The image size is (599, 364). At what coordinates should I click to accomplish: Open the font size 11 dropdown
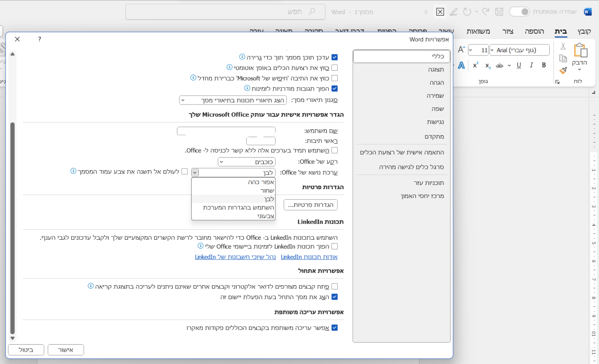(471, 50)
